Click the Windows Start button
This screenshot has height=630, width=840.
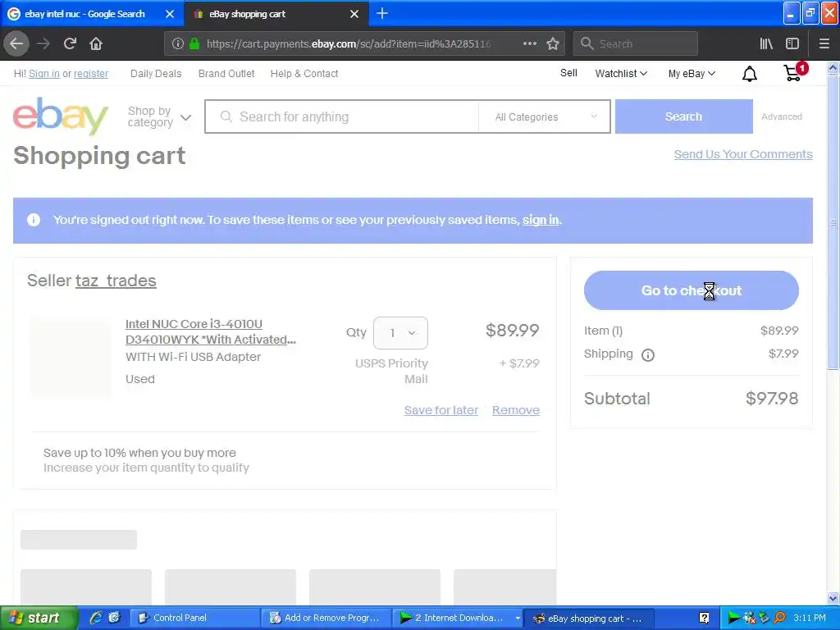point(39,618)
